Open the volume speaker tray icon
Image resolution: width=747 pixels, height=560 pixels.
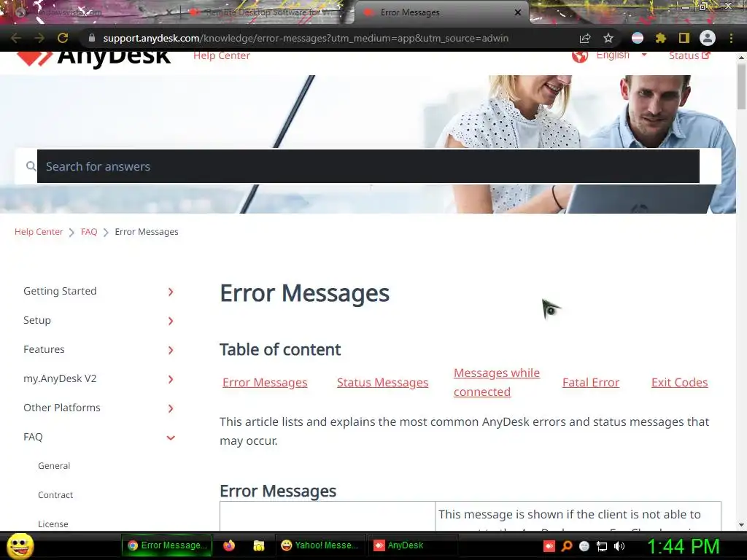[619, 545]
